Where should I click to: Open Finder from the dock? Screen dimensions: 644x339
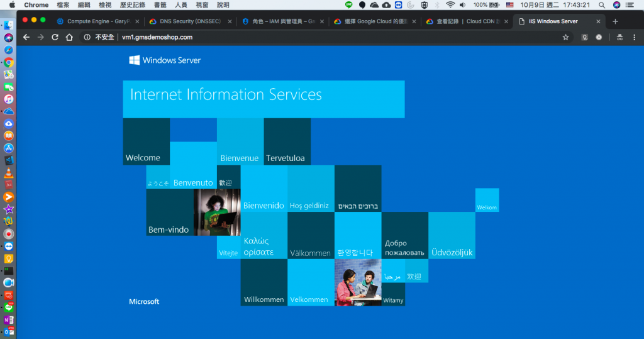tap(9, 25)
